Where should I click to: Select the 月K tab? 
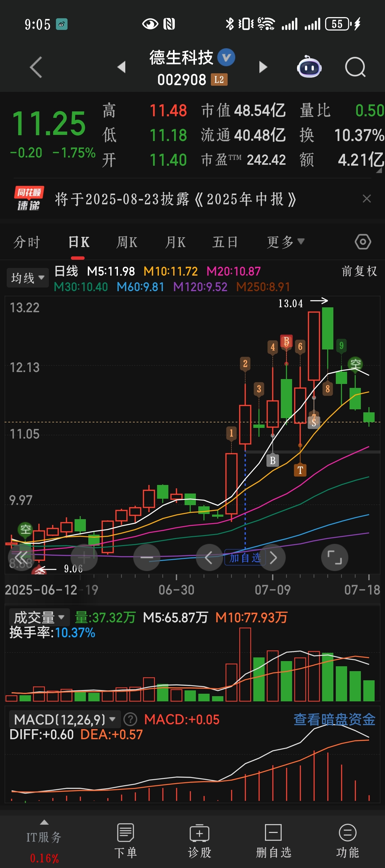coord(175,242)
